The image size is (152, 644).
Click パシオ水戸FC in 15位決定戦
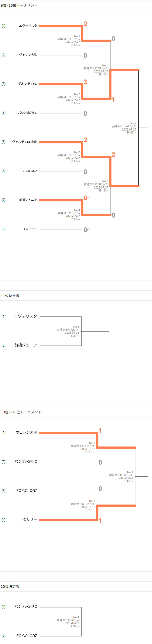point(26,607)
